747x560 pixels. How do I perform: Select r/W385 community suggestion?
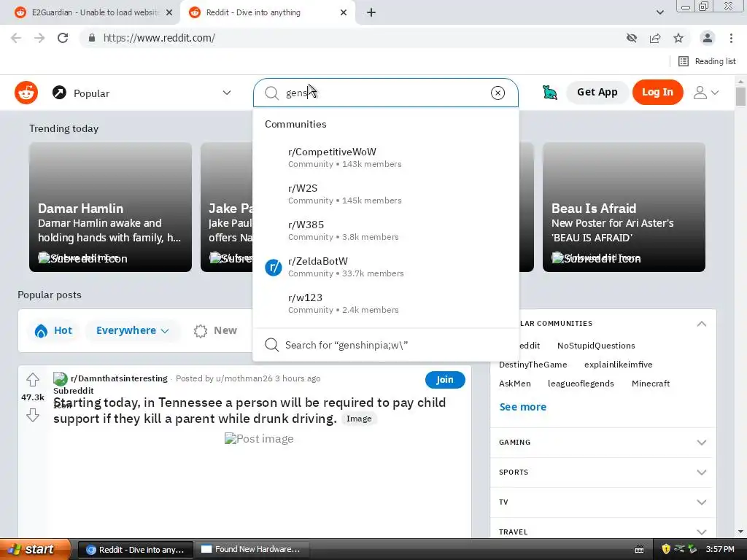pyautogui.click(x=385, y=230)
